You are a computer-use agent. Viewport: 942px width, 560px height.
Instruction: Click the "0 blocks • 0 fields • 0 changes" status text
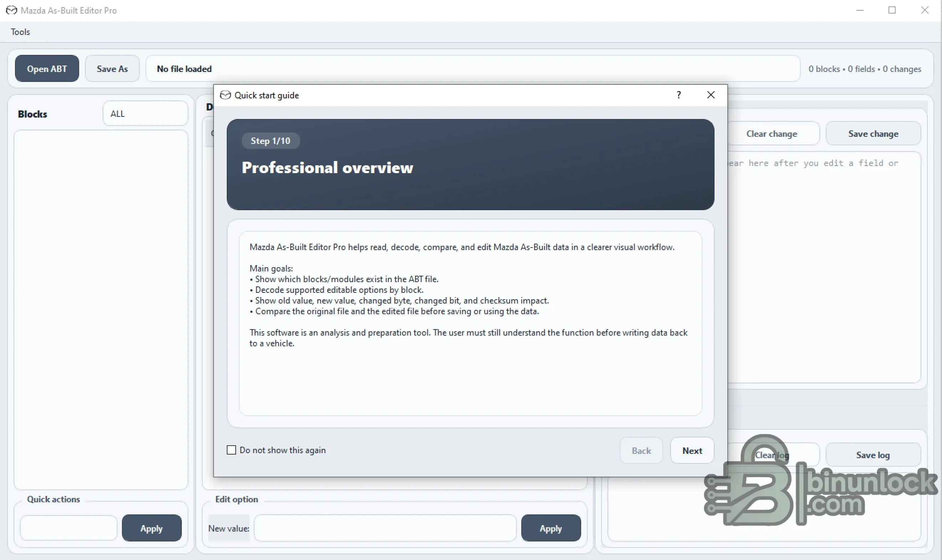tap(865, 69)
